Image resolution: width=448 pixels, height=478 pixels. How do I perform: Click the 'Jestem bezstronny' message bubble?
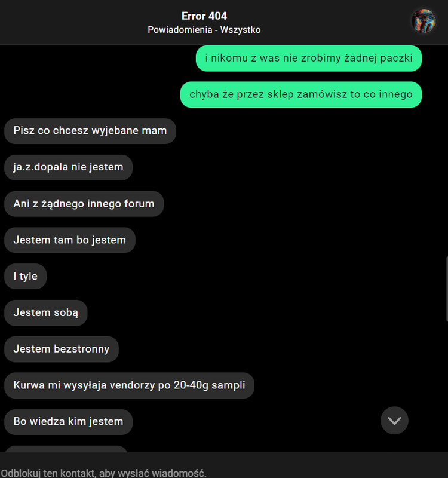point(62,349)
